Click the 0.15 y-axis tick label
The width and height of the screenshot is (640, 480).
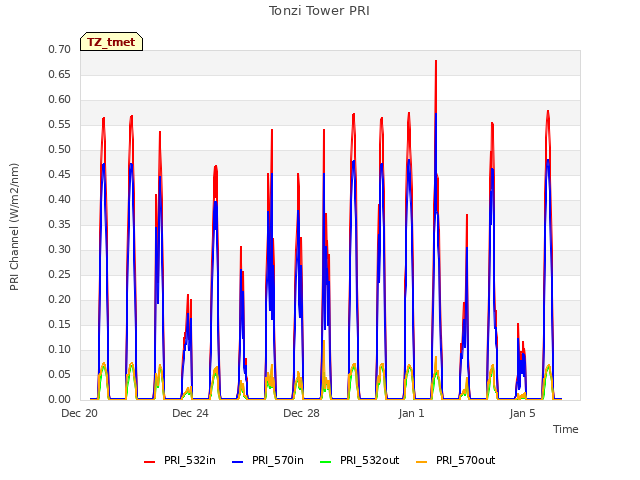click(60, 324)
